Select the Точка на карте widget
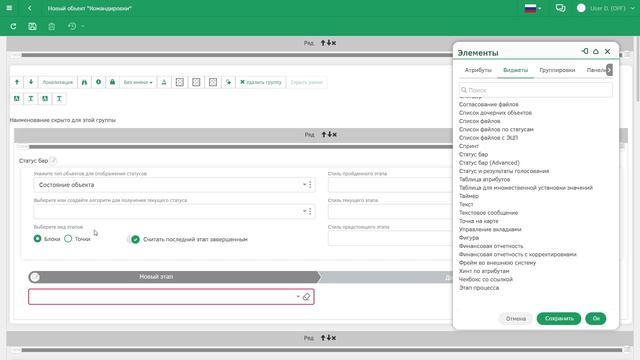The height and width of the screenshot is (360, 640). [x=478, y=221]
